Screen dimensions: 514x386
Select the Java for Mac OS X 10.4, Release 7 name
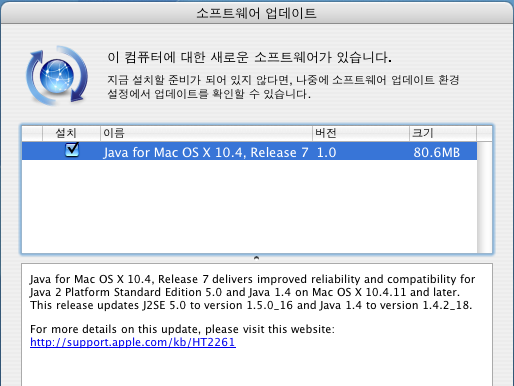[x=206, y=152]
